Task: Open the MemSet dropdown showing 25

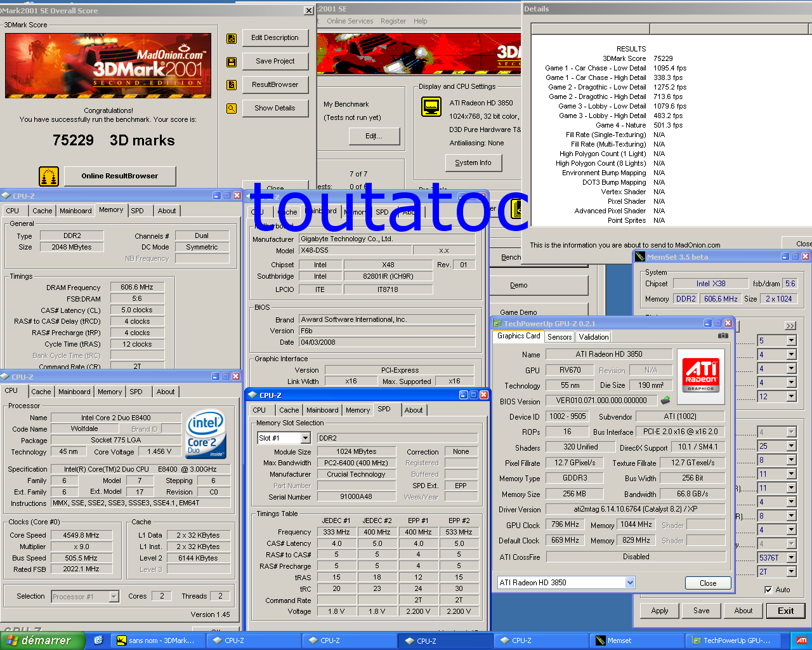Action: [791, 446]
